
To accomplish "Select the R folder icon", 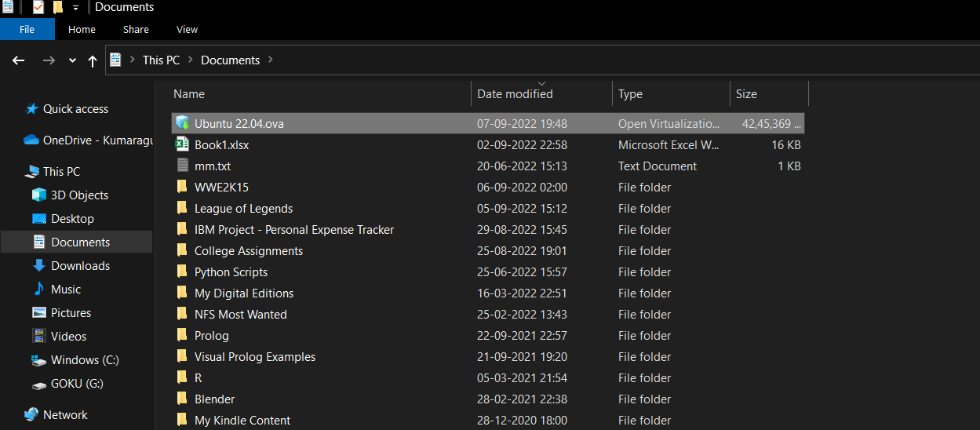I will tap(182, 377).
